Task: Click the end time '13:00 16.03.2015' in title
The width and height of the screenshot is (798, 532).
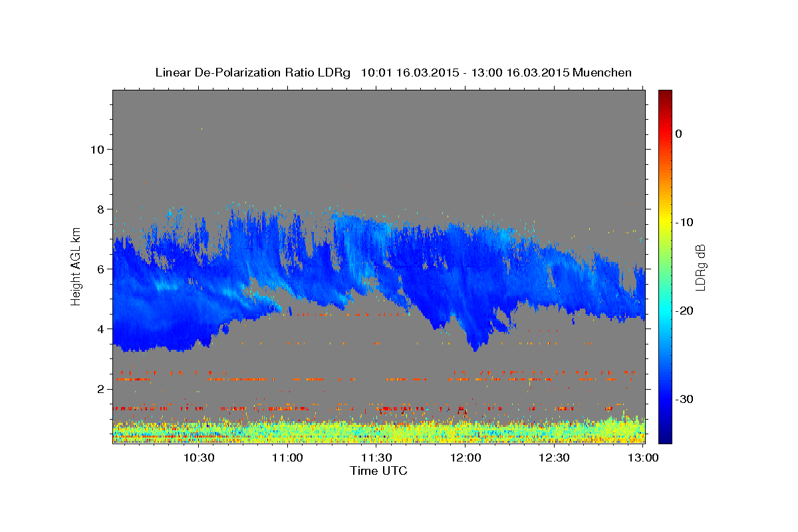Action: pos(520,72)
